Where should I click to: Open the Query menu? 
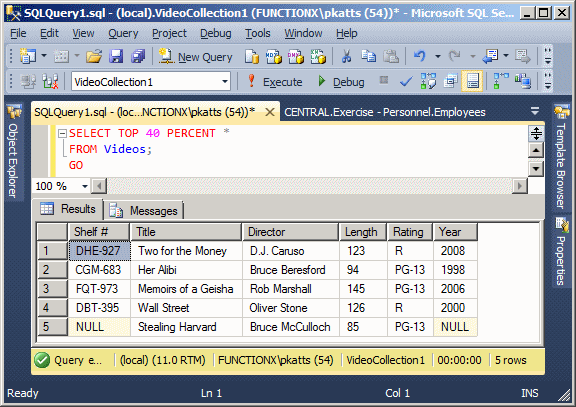point(123,33)
